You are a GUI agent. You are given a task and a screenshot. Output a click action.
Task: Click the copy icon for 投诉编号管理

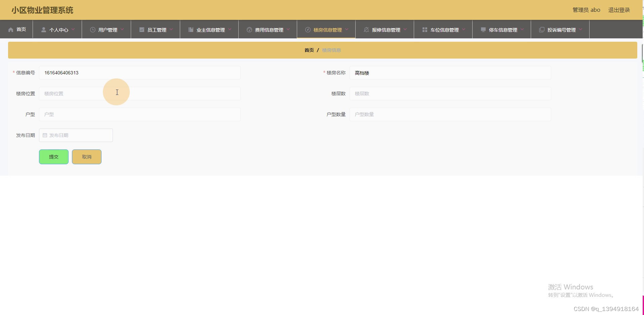coord(542,30)
